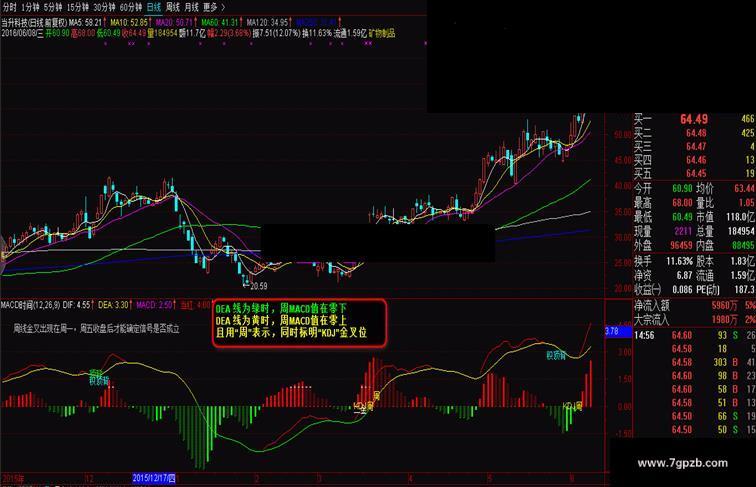Click the 2015/12/17/四 date marker on timeline
The height and width of the screenshot is (487, 756).
pos(154,478)
